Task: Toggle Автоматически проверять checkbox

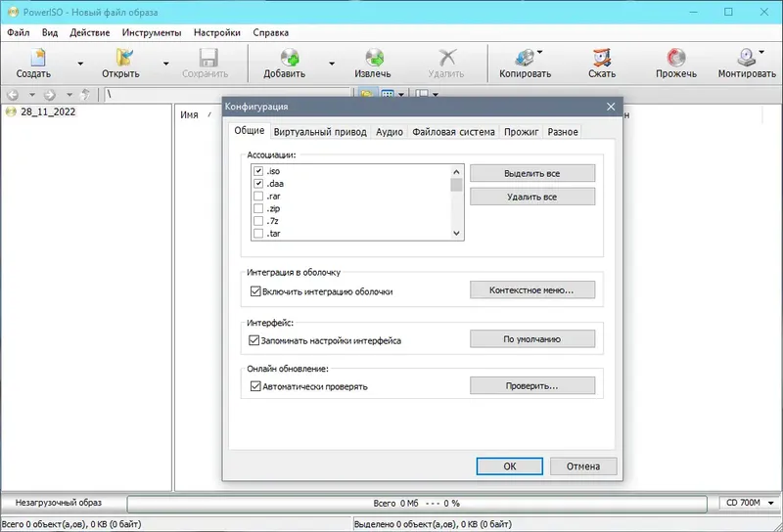Action: click(x=255, y=386)
